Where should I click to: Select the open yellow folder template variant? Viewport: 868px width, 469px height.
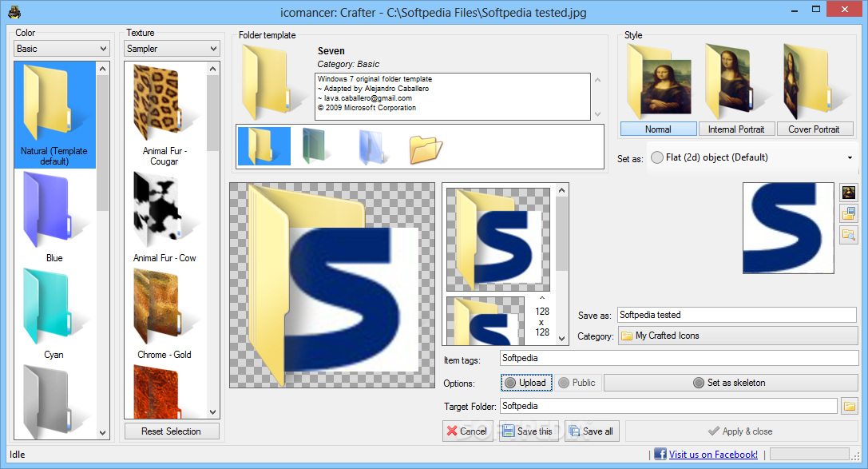(425, 149)
